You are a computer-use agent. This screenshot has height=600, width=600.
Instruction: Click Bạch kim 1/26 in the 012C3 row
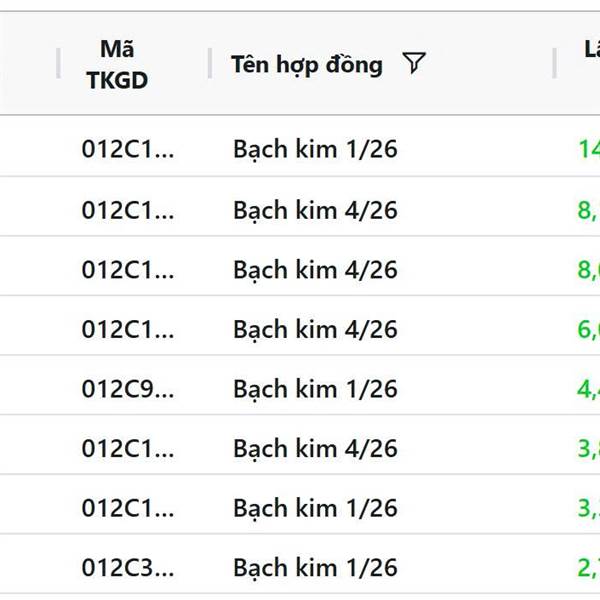click(x=315, y=568)
